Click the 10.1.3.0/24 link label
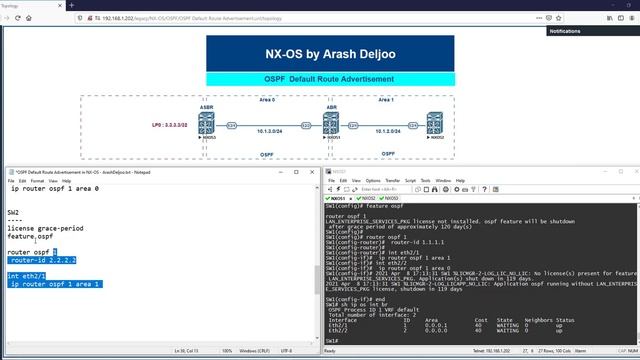The image size is (640, 360). (269, 131)
